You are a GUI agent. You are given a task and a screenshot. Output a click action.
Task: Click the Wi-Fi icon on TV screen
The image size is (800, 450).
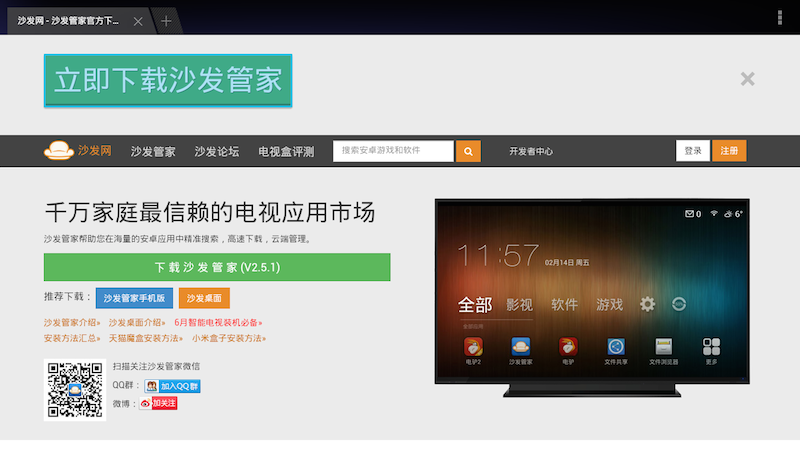click(714, 213)
